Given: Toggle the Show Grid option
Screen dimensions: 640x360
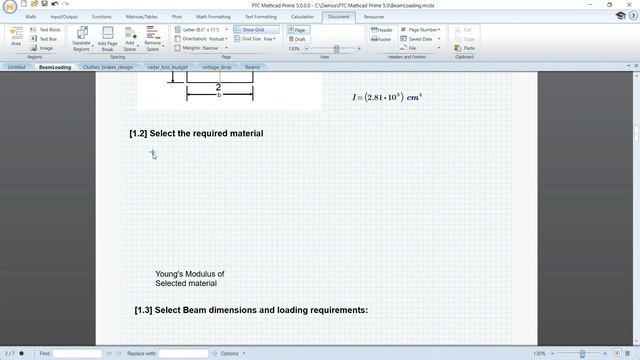Looking at the screenshot, I should 256,30.
